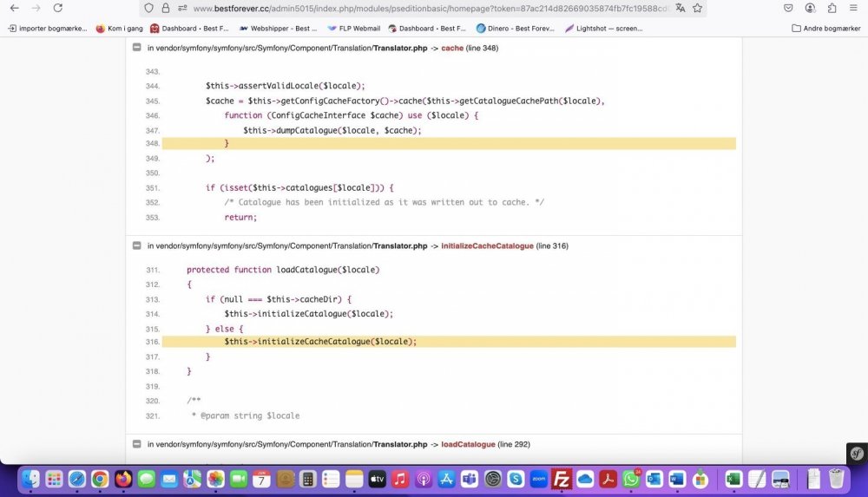Reload the current page
Viewport: 868px width, 497px height.
pos(57,8)
